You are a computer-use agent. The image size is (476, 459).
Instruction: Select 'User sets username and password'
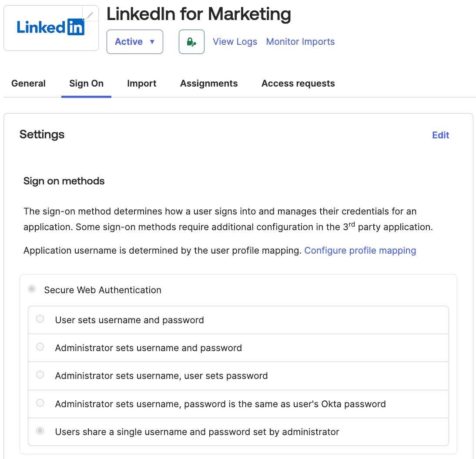pos(40,319)
